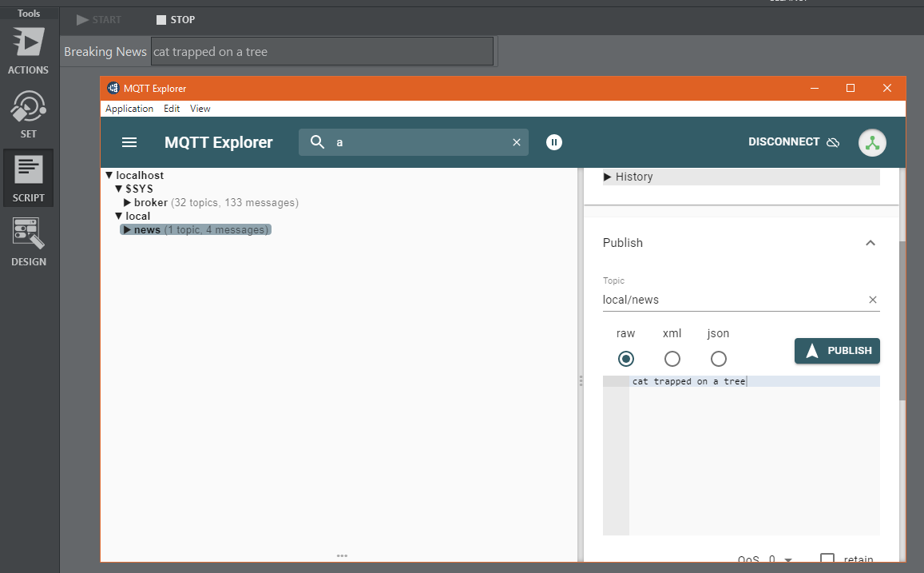The height and width of the screenshot is (573, 924).
Task: Open the View menu
Action: pos(200,109)
